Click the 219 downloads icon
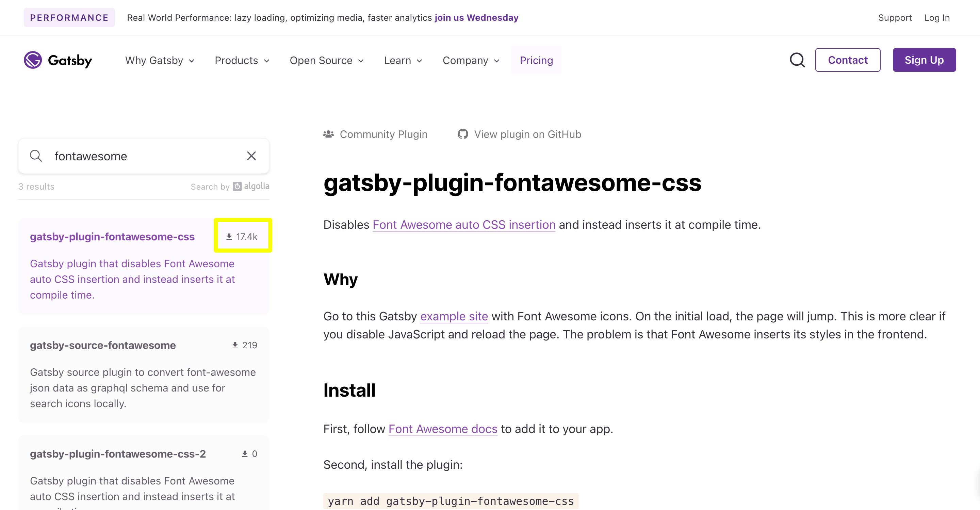The width and height of the screenshot is (980, 510). (x=235, y=345)
